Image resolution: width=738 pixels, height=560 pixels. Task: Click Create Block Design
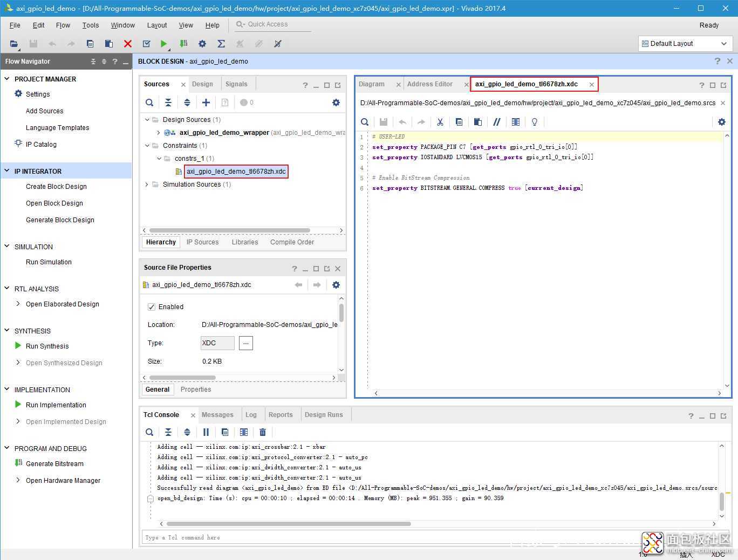[x=56, y=187]
